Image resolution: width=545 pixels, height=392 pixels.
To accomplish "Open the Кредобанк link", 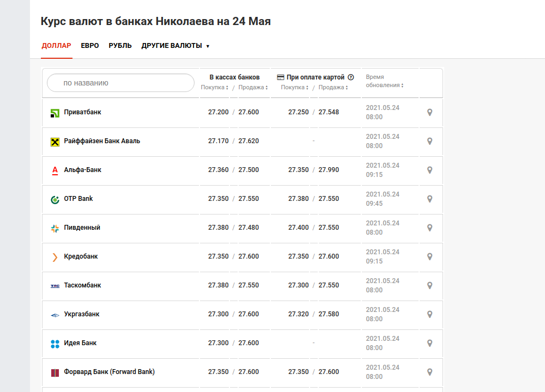I will click(x=81, y=256).
